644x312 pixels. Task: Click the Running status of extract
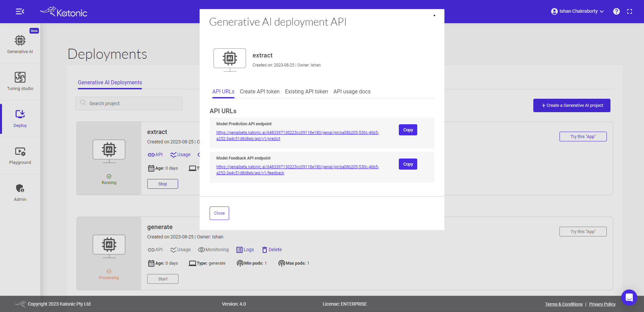tap(109, 180)
